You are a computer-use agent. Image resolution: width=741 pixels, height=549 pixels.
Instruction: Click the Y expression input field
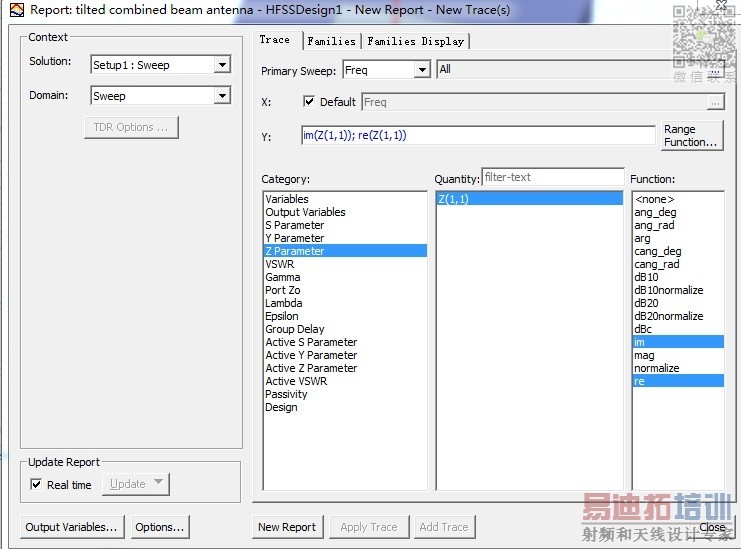click(x=478, y=136)
